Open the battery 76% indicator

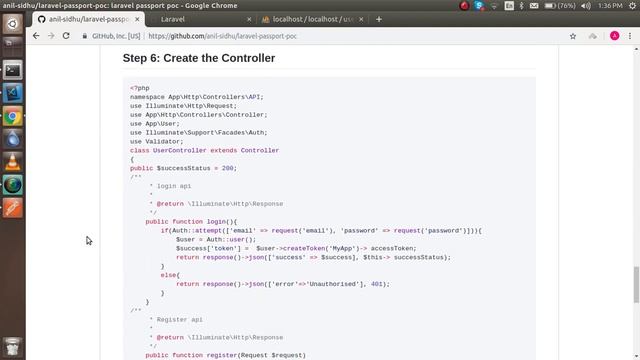pyautogui.click(x=560, y=6)
